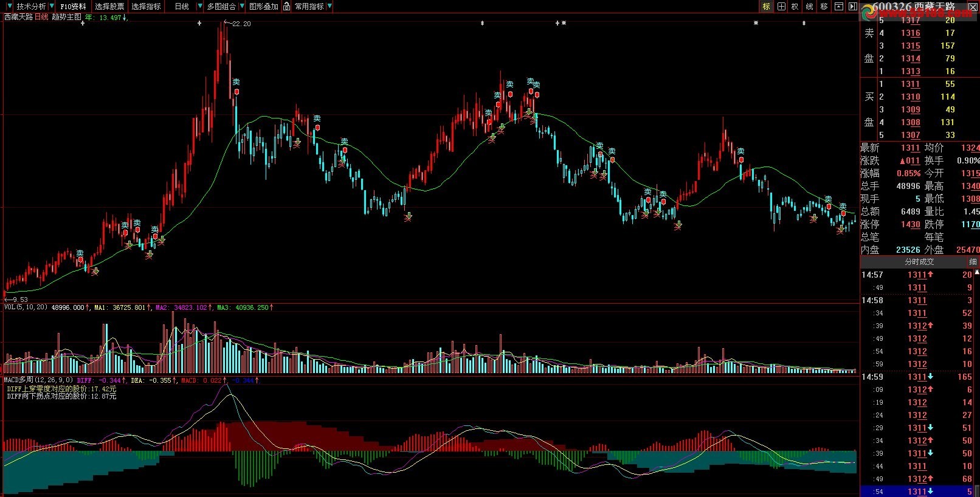Select the 线 line drawing tool

pos(809,7)
